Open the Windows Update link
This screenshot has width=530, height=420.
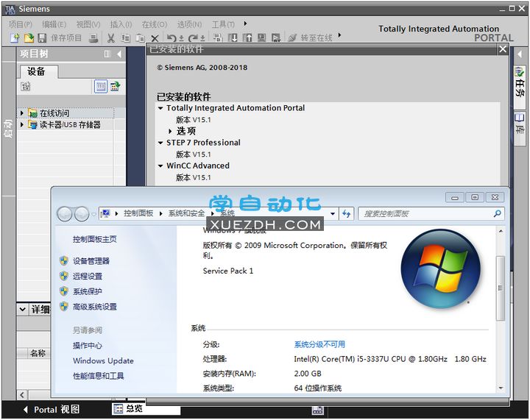coord(104,360)
